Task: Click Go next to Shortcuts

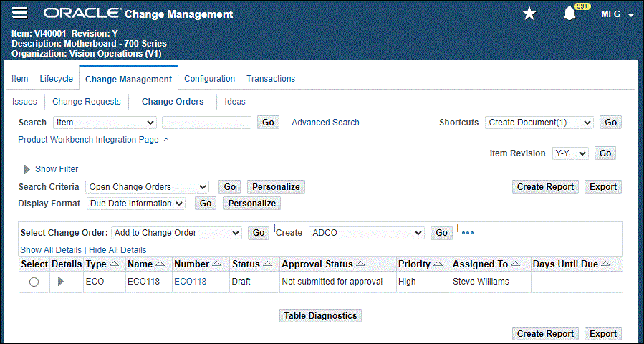Action: click(611, 123)
